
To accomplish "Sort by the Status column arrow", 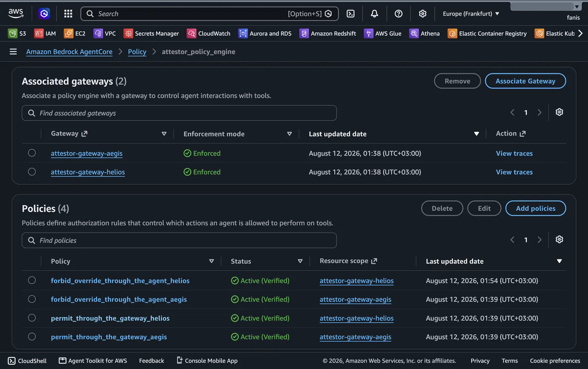I will click(300, 261).
